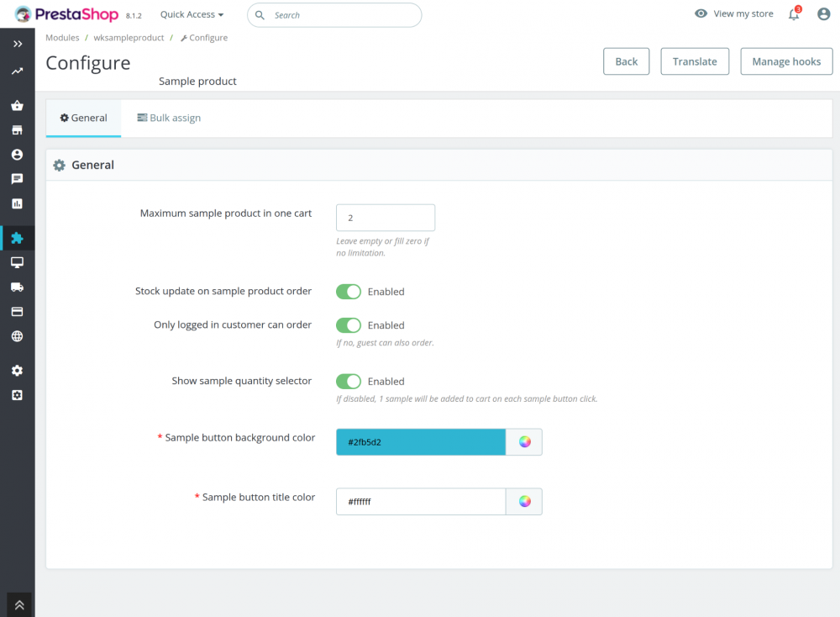840x617 pixels.
Task: Click the #ffffff title color field
Action: click(421, 502)
